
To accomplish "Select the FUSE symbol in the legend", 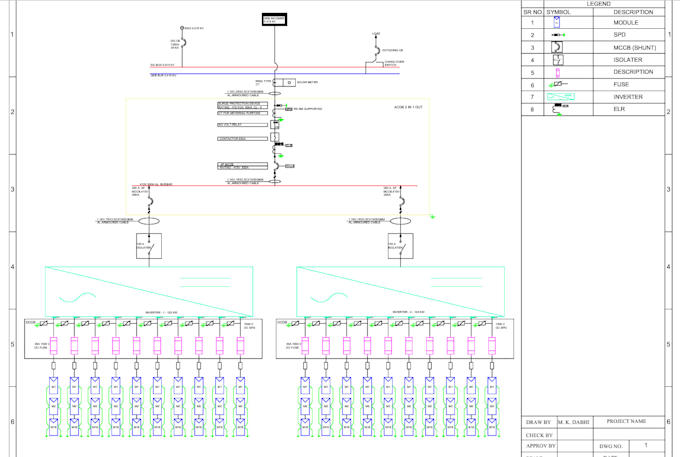I will [x=558, y=84].
